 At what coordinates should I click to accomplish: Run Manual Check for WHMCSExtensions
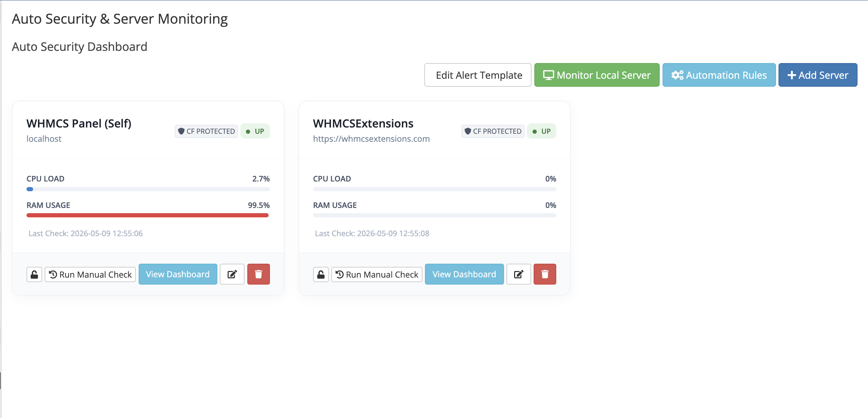(377, 274)
